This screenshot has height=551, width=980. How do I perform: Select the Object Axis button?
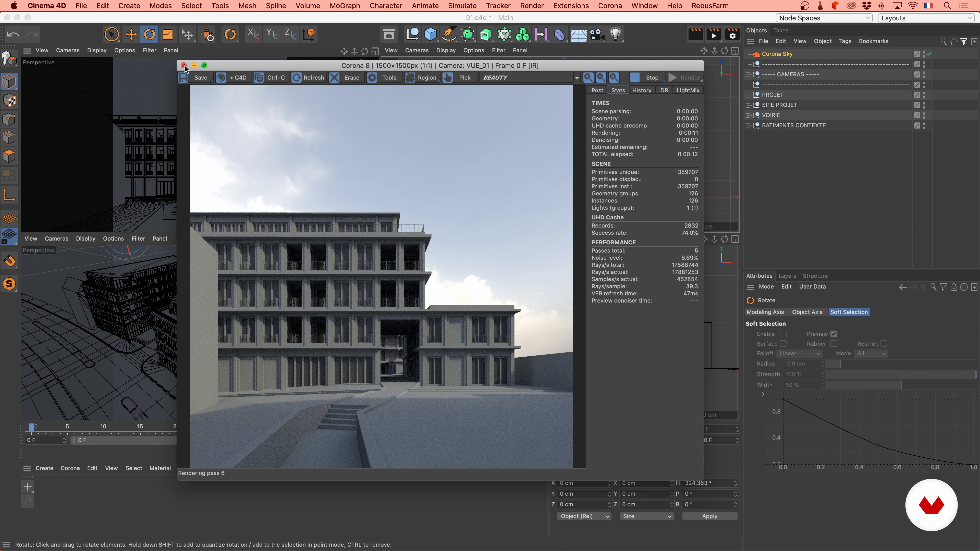click(807, 312)
